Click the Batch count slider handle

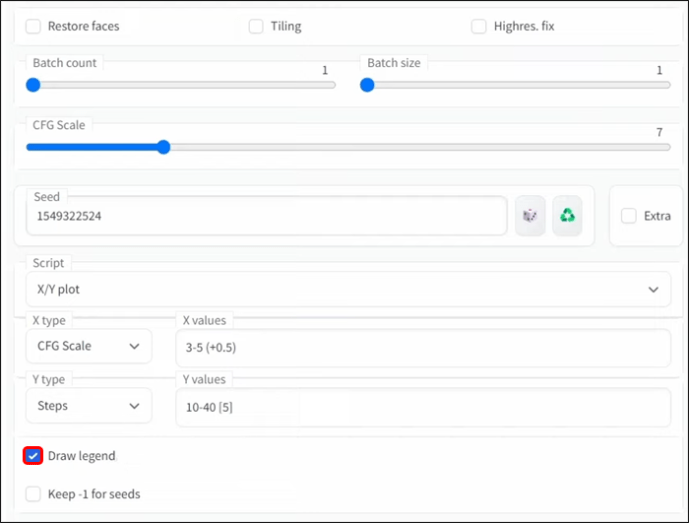pos(33,85)
